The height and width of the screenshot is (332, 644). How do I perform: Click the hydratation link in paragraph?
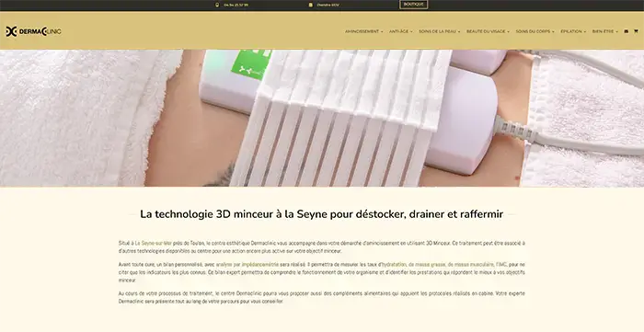tap(395, 264)
